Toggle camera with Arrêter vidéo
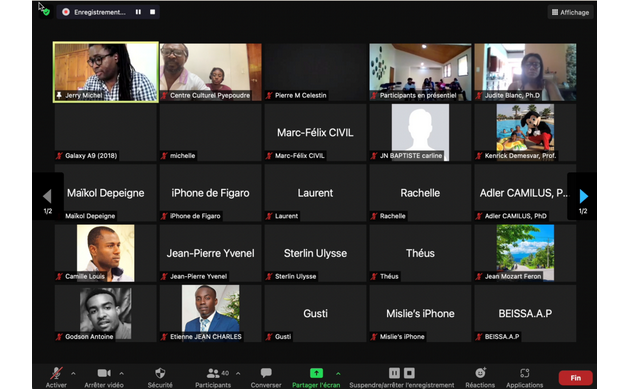 104,373
